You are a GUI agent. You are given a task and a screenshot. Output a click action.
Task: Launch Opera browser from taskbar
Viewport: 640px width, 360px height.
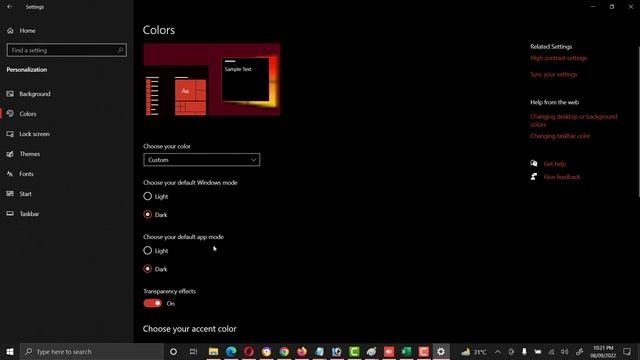point(249,351)
